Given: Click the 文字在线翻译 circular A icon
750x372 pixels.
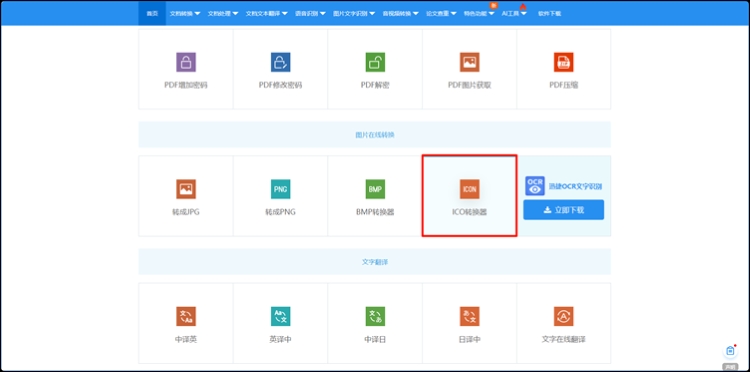Looking at the screenshot, I should [563, 317].
